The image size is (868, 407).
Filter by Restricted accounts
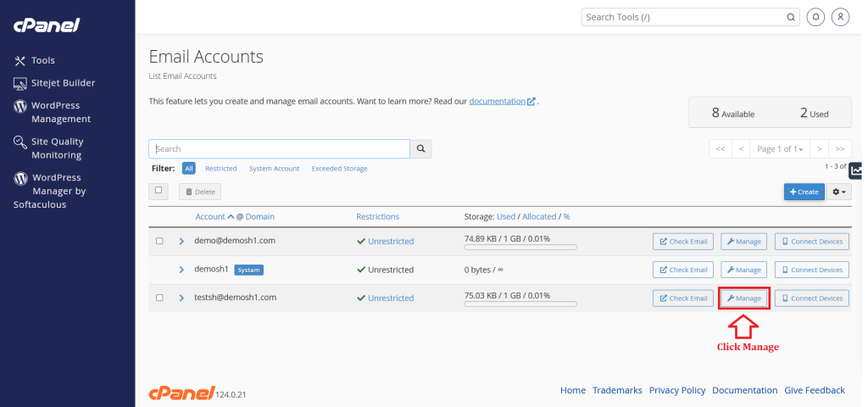(221, 169)
